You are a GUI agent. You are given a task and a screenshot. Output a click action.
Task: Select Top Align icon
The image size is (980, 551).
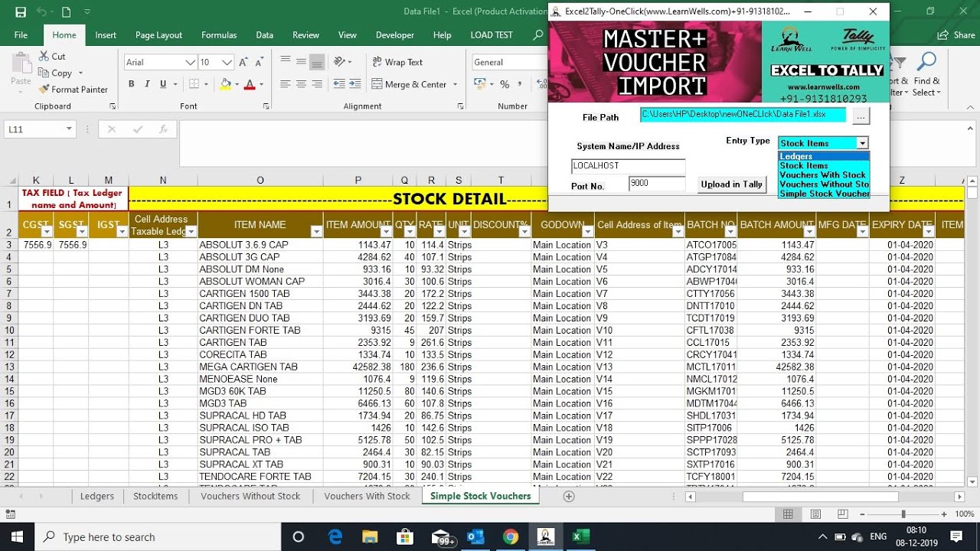coord(285,62)
